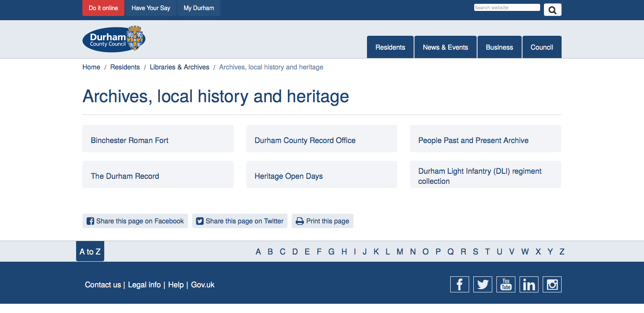Click the search magnifier icon button
The height and width of the screenshot is (313, 644).
coord(552,10)
